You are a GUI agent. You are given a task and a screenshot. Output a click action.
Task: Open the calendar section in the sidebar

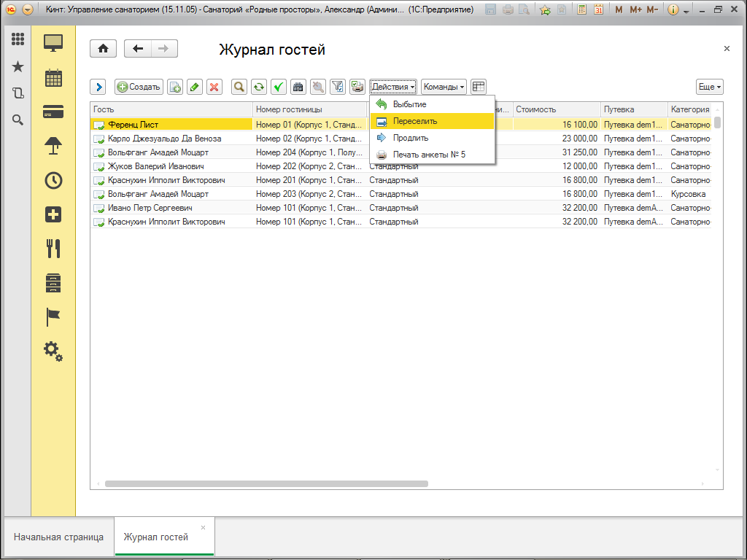[x=53, y=77]
